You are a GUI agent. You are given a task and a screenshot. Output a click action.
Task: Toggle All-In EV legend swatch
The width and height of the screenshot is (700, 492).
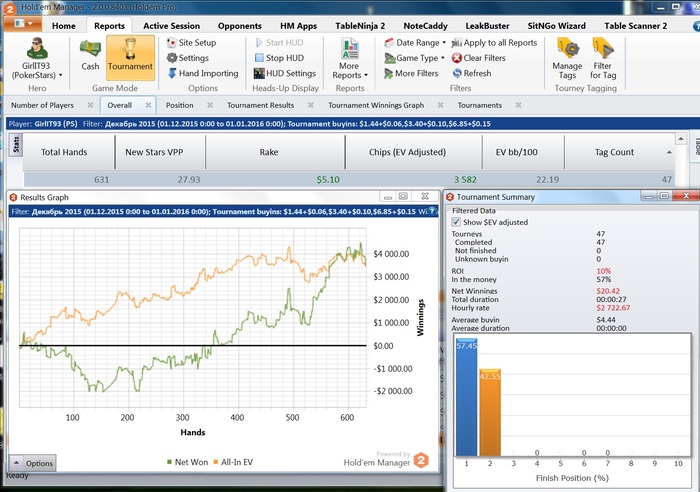click(x=216, y=462)
